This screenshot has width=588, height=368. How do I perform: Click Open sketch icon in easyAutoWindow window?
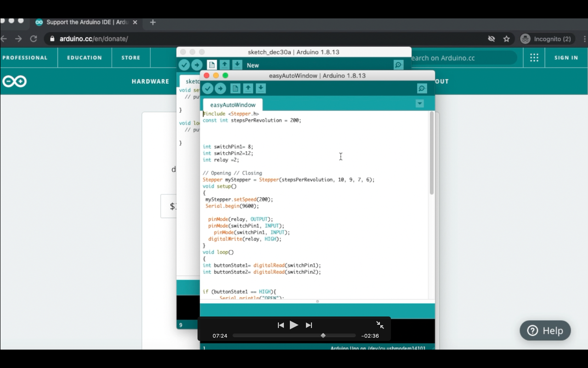(x=248, y=88)
